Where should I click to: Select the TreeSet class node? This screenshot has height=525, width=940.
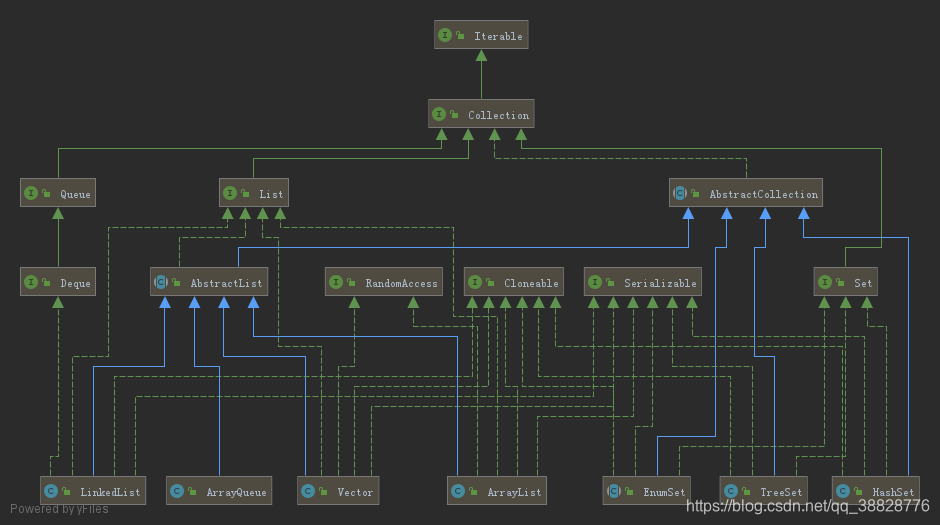(x=764, y=491)
